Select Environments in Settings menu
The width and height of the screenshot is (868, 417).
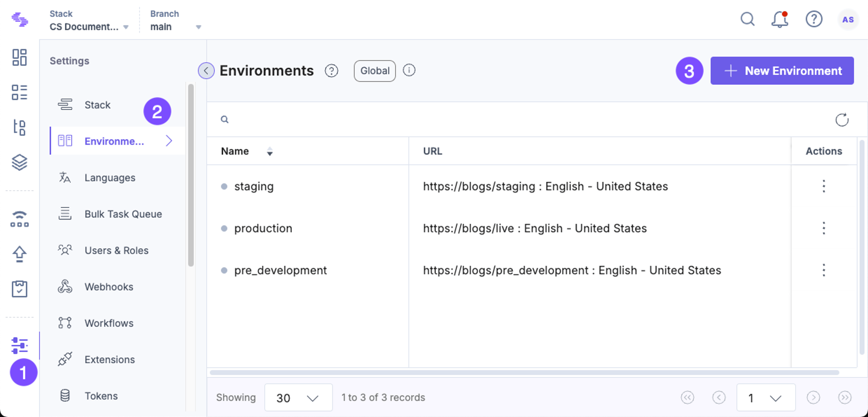(x=117, y=141)
